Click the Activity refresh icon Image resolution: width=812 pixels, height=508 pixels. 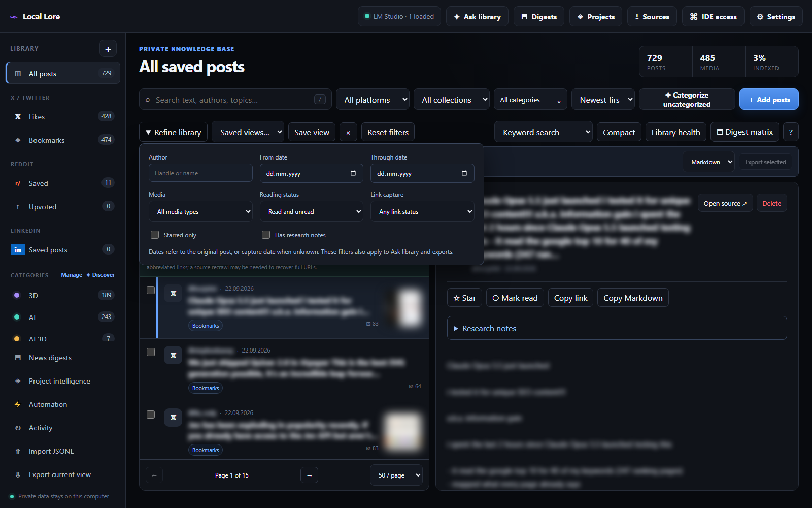pyautogui.click(x=18, y=428)
